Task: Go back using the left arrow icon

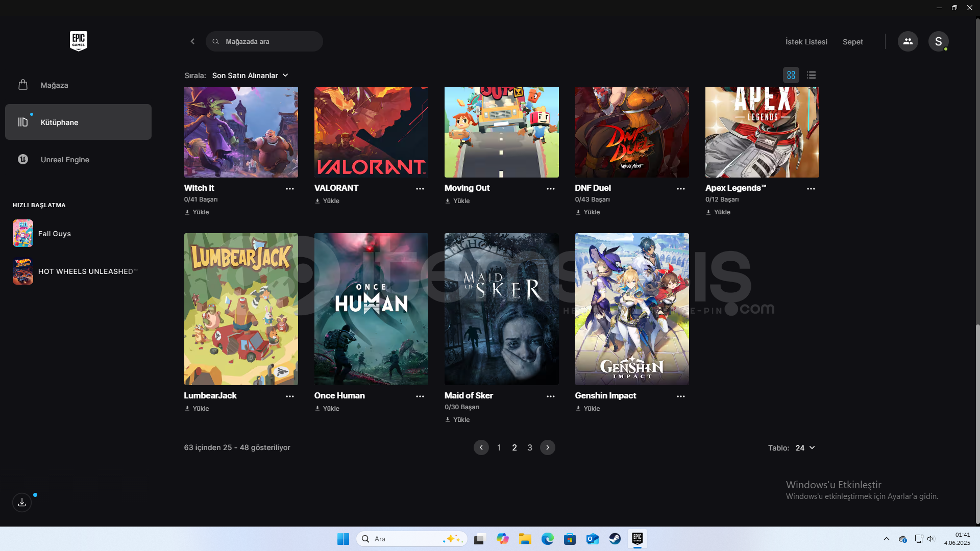Action: 192,41
